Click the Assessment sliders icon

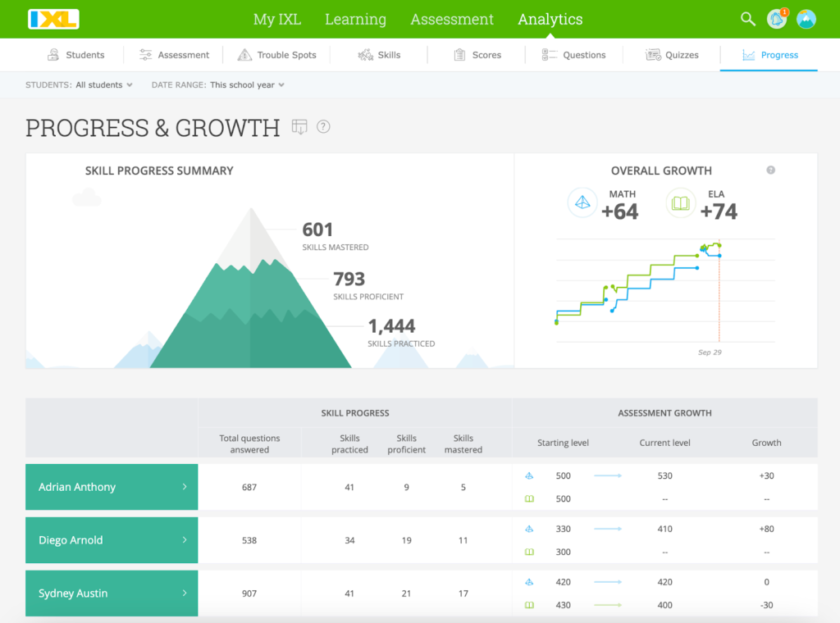[145, 55]
